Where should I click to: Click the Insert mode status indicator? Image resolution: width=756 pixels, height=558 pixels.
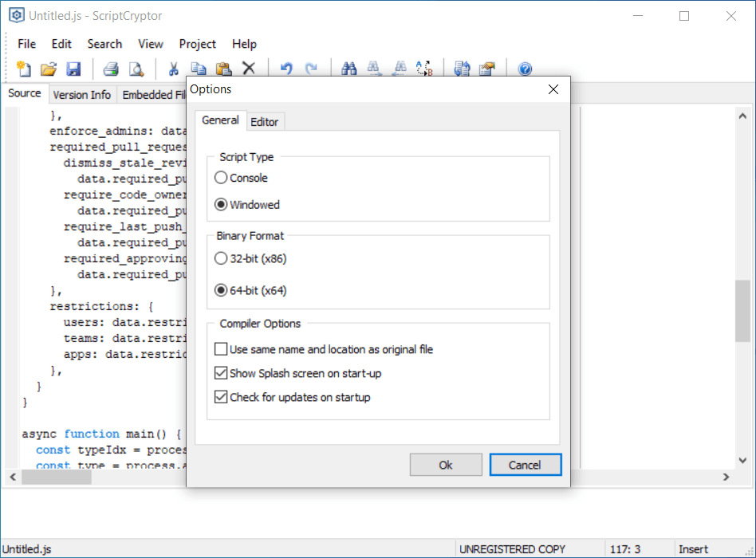(x=693, y=549)
